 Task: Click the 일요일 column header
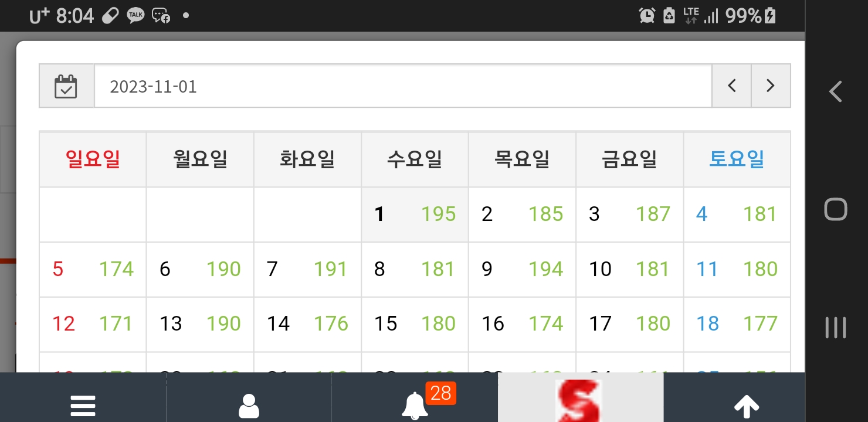[x=93, y=159]
